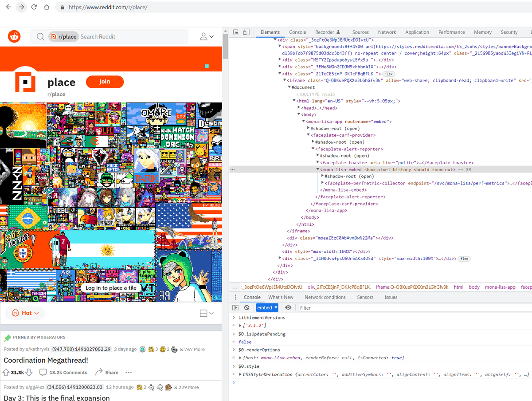The height and width of the screenshot is (401, 532).
Task: Select the mona-lisa-app breadcrumb
Action: (x=500, y=287)
